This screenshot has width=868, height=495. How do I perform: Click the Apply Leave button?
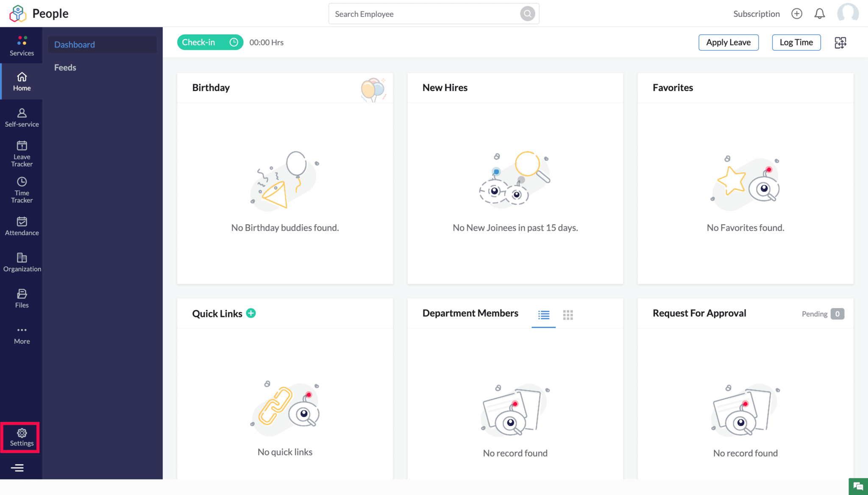[x=728, y=42]
